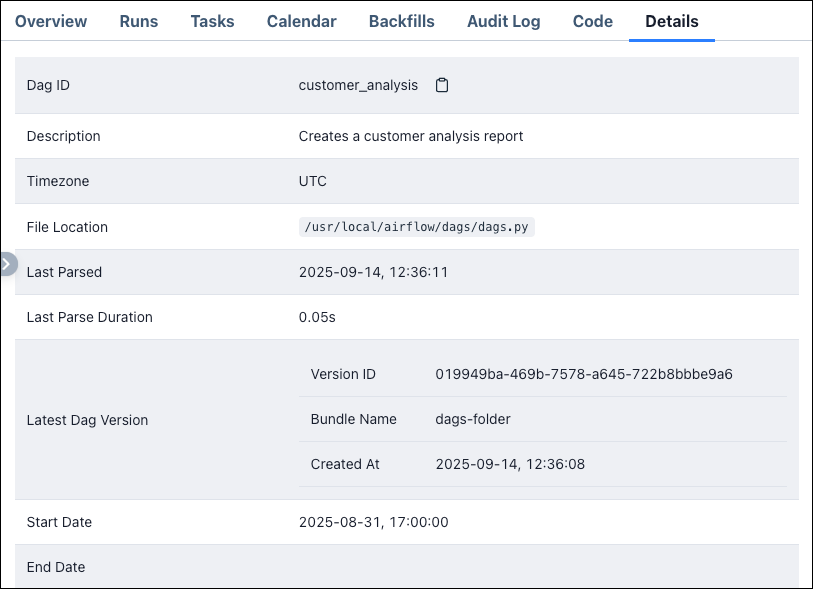Image resolution: width=813 pixels, height=589 pixels.
Task: Click the file location path dags.py
Action: tap(417, 227)
